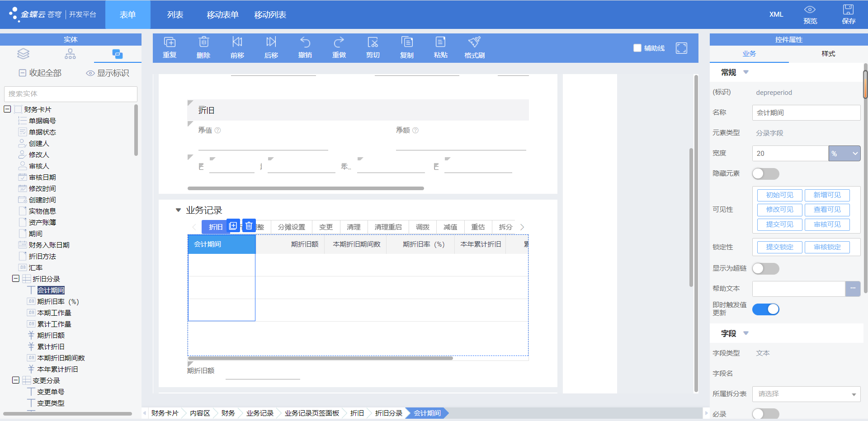Toggle the 提交锁定 lock option
Screen dimensions: 868x421
779,247
